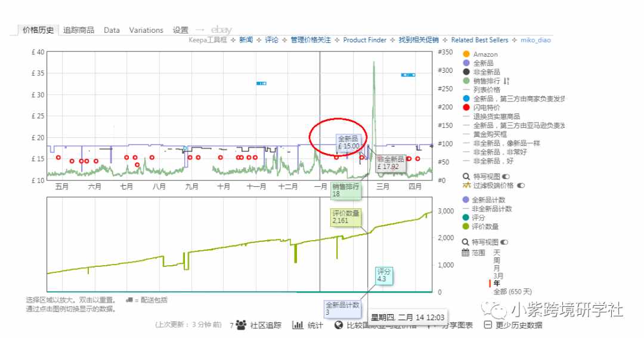Open Product Finder link

365,40
